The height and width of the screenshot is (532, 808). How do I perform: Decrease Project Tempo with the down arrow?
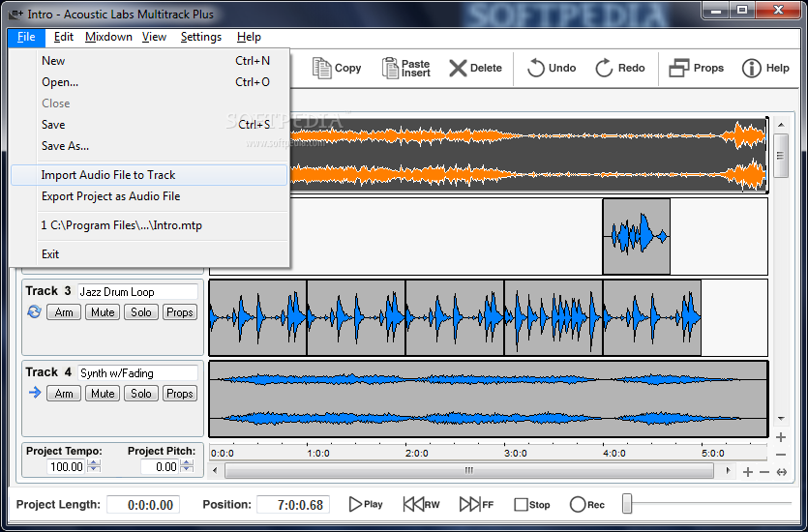[94, 470]
